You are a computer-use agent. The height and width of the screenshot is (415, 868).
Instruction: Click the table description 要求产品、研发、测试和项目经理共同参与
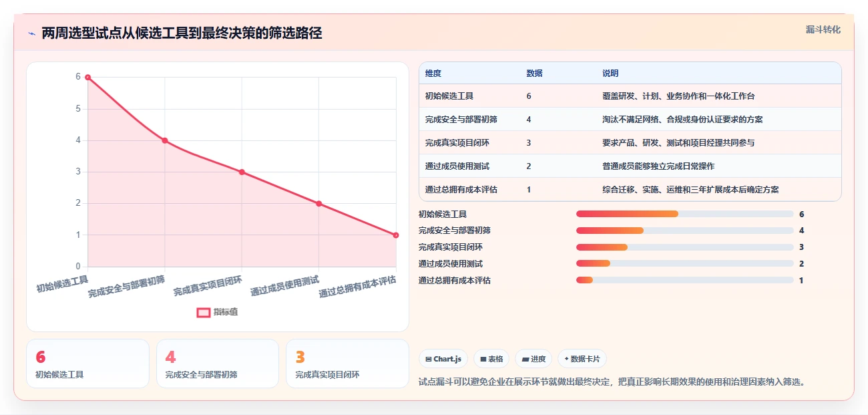(x=678, y=143)
